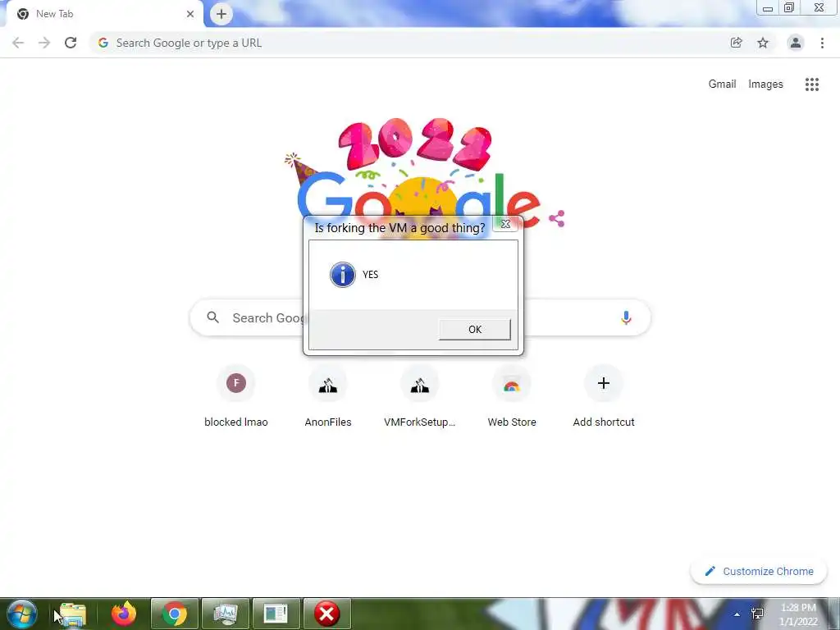Click the OK button in the dialog

pos(475,330)
